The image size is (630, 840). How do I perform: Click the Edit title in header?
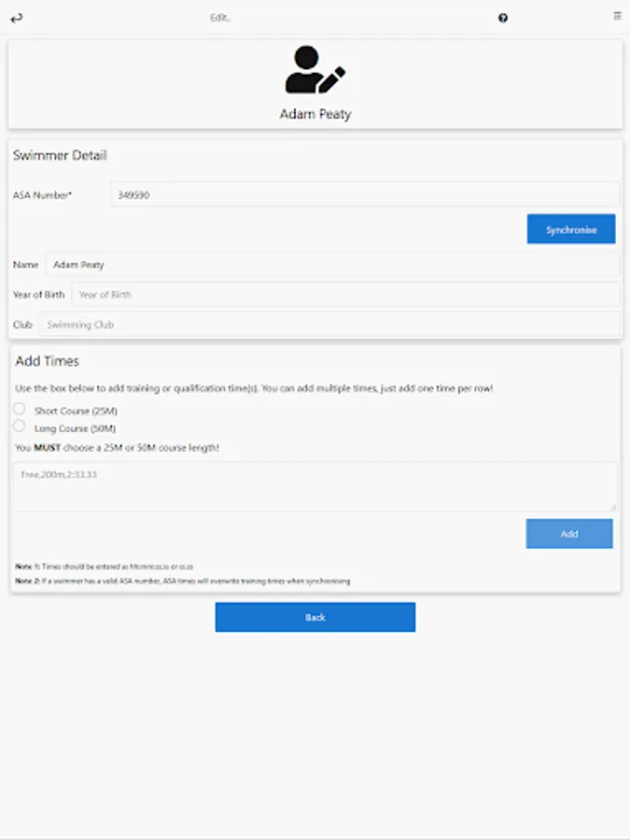tap(219, 18)
